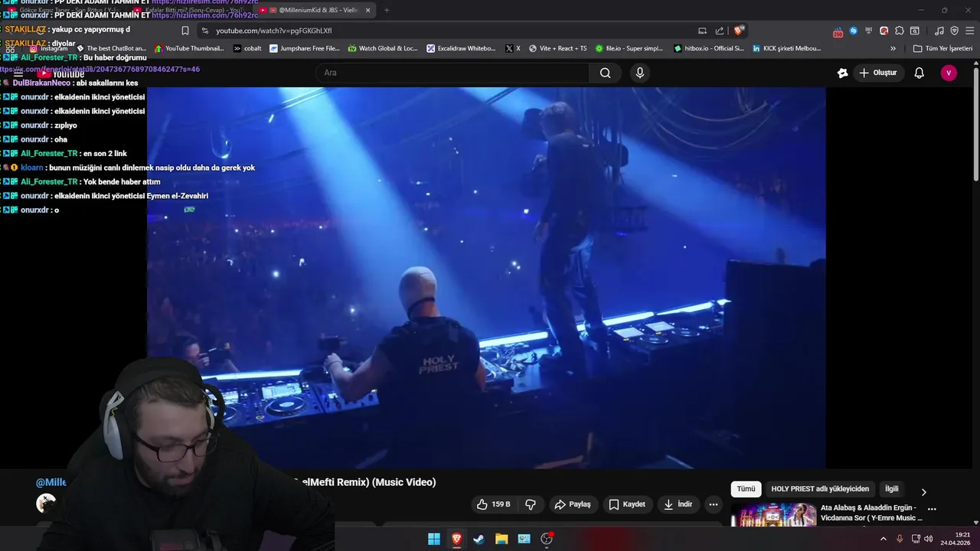Screen dimensions: 980x551
Task: Click the Kaydet save button
Action: (627, 504)
